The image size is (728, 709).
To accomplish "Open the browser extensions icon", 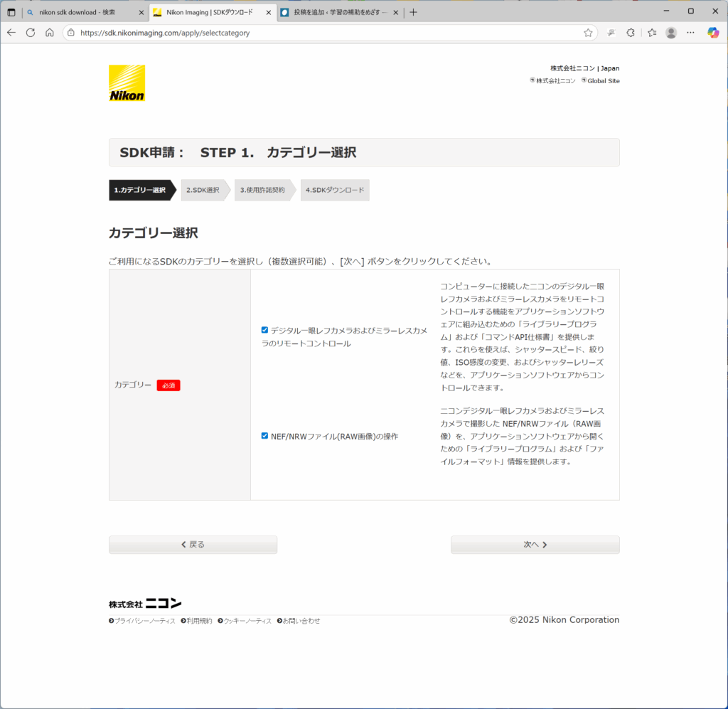I will 631,33.
